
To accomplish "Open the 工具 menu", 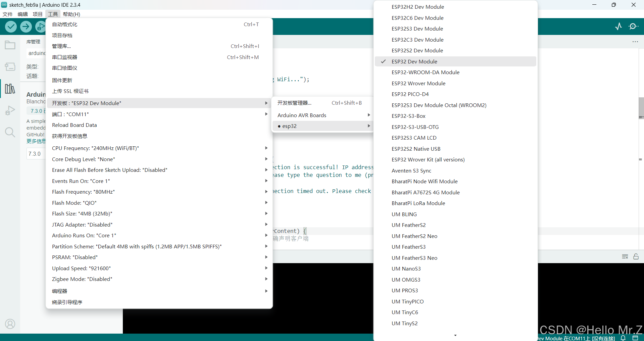I will [x=53, y=14].
